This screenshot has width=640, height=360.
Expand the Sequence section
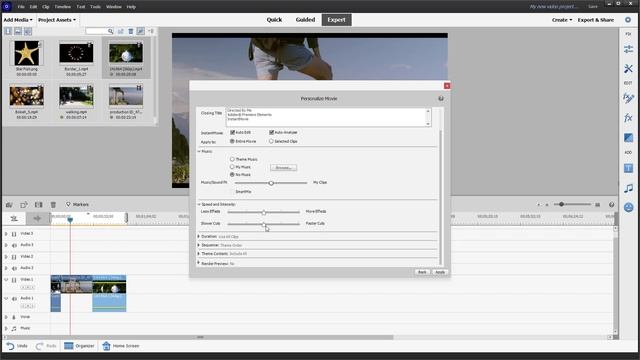pyautogui.click(x=199, y=245)
